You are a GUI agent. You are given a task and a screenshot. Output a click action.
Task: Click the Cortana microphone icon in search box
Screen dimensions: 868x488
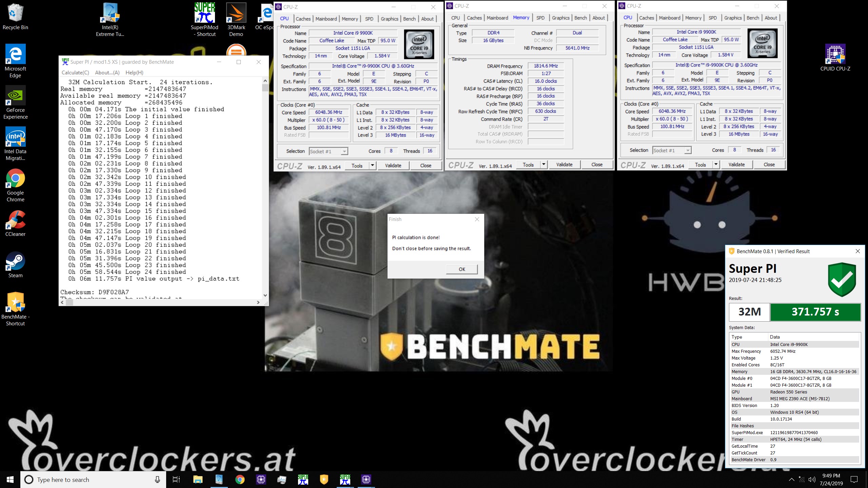(x=157, y=480)
